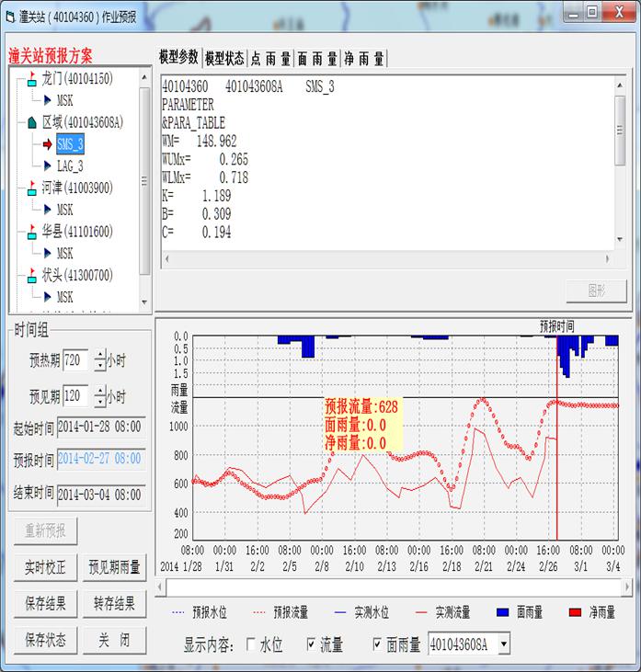
Task: Toggle the 面雨量 display checkbox
Action: pyautogui.click(x=377, y=644)
